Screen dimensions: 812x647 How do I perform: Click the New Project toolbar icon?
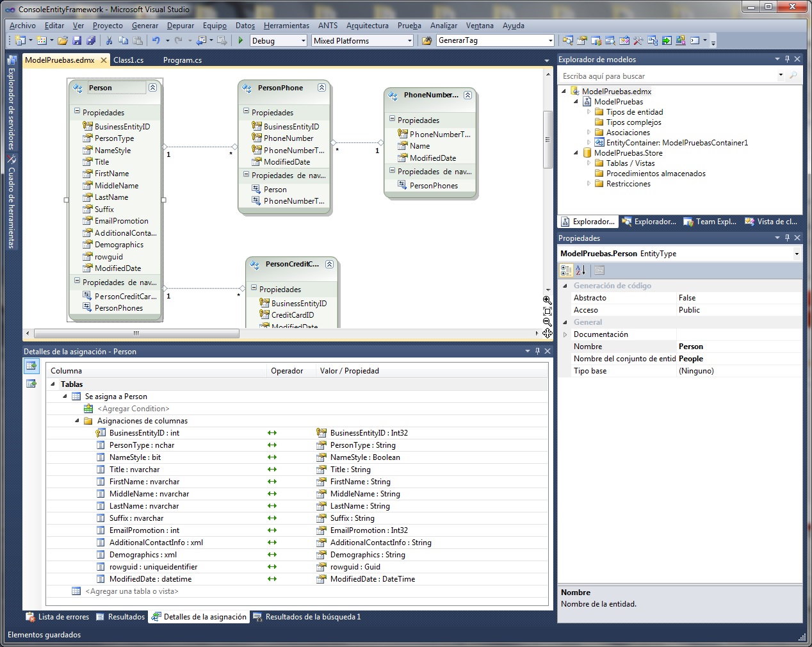tap(20, 40)
